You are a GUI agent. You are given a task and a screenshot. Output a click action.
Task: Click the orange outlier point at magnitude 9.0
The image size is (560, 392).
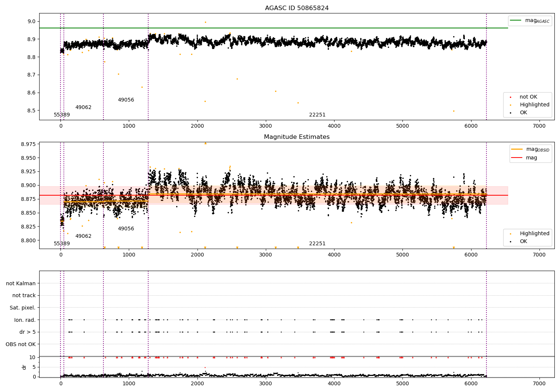pyautogui.click(x=205, y=22)
